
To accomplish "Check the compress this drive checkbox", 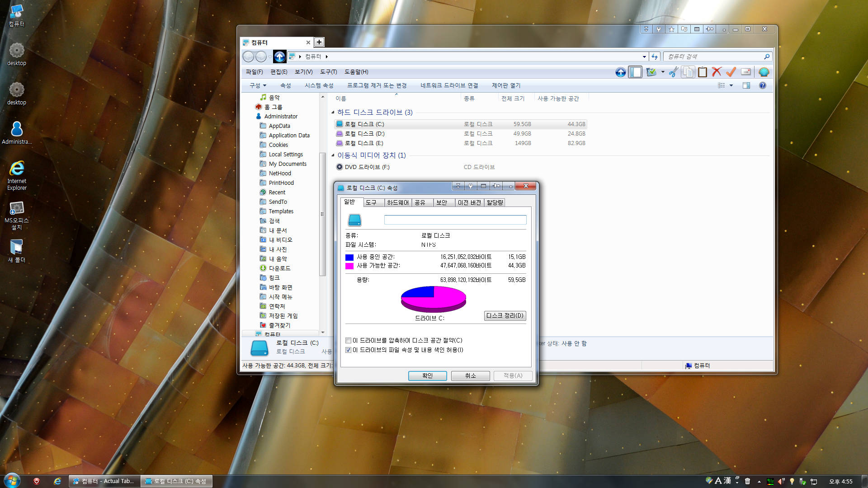I will click(x=348, y=341).
